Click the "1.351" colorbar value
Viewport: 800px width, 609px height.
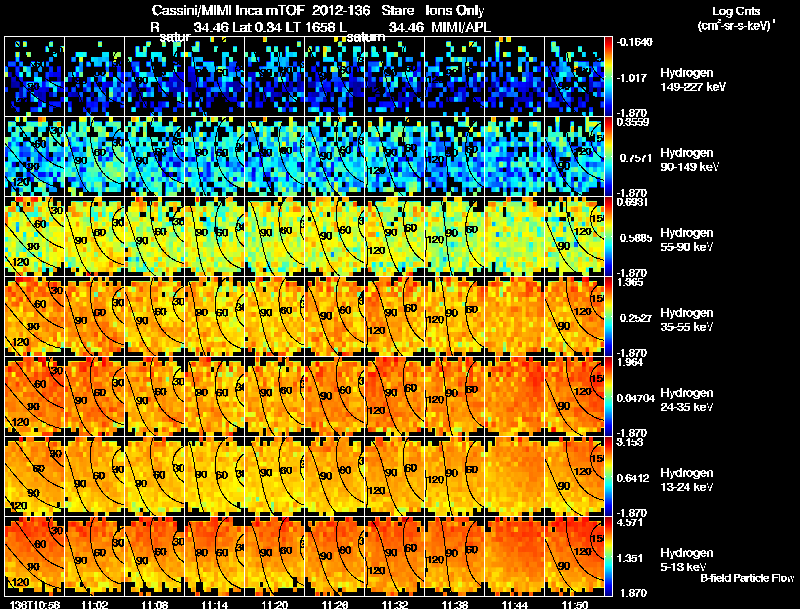coord(630,558)
